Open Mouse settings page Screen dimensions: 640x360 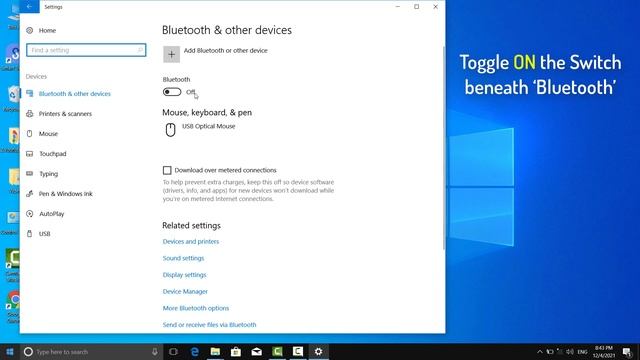(x=48, y=133)
